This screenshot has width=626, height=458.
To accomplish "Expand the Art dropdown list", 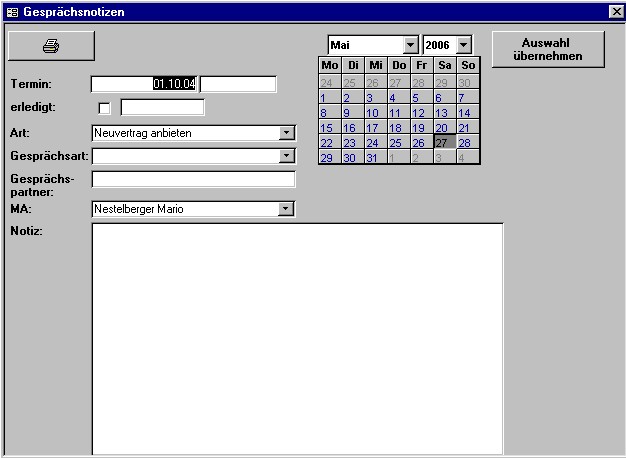I will [287, 133].
